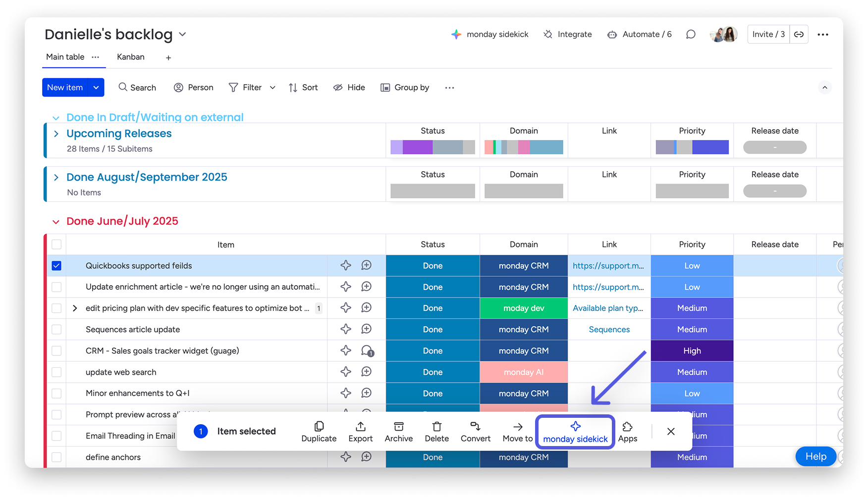Screen dimensions: 868x500
Task: Click the monday AI domain cell
Action: [524, 372]
